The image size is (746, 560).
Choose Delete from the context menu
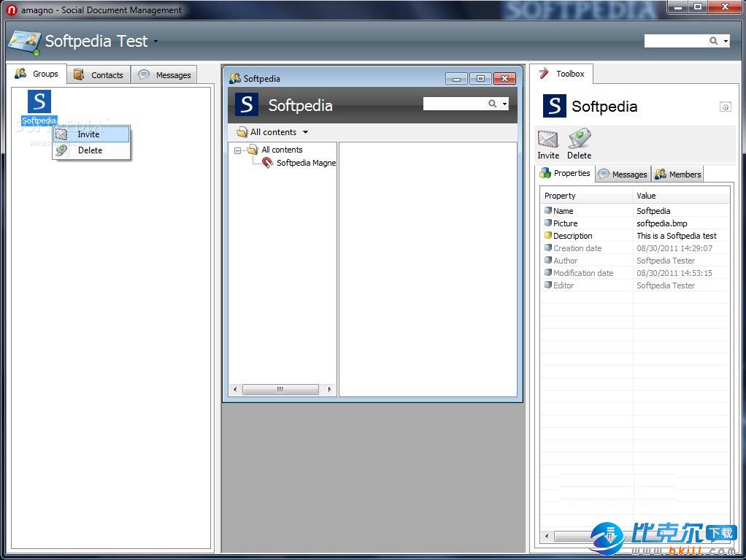click(91, 150)
